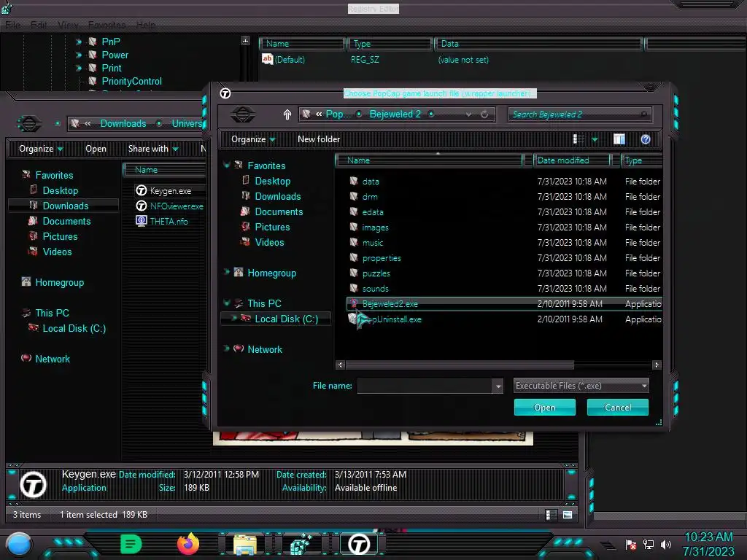Toggle the preview pane icon in dialog
The image size is (747, 560).
[619, 139]
